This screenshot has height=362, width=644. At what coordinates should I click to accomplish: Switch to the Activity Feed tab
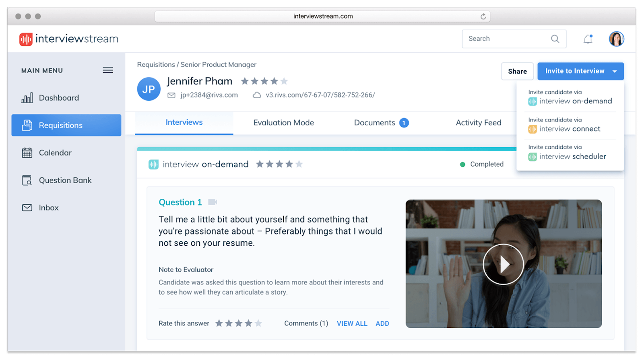(478, 123)
